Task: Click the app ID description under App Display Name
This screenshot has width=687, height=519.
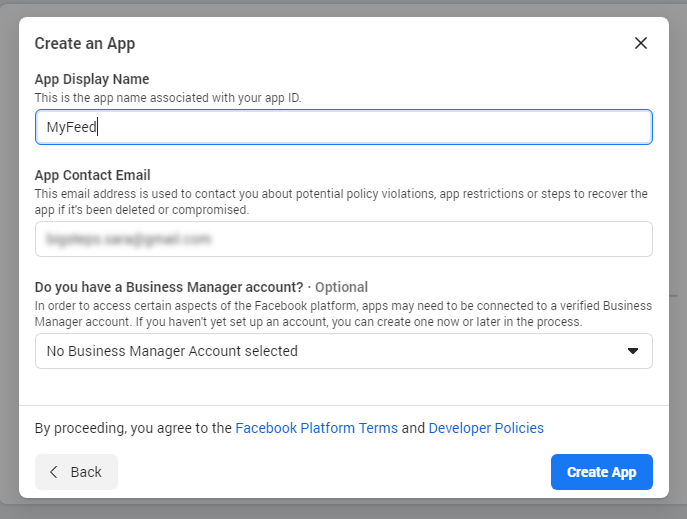Action: (167, 97)
